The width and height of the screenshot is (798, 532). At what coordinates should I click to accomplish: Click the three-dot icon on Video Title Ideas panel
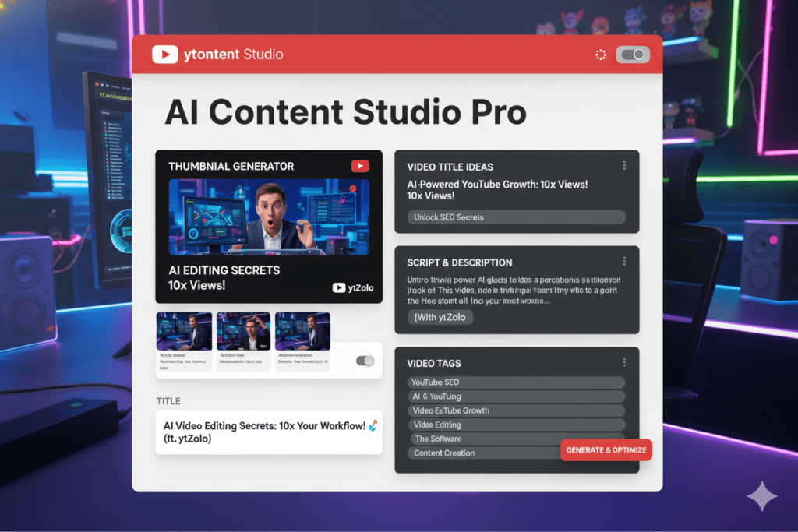point(623,165)
